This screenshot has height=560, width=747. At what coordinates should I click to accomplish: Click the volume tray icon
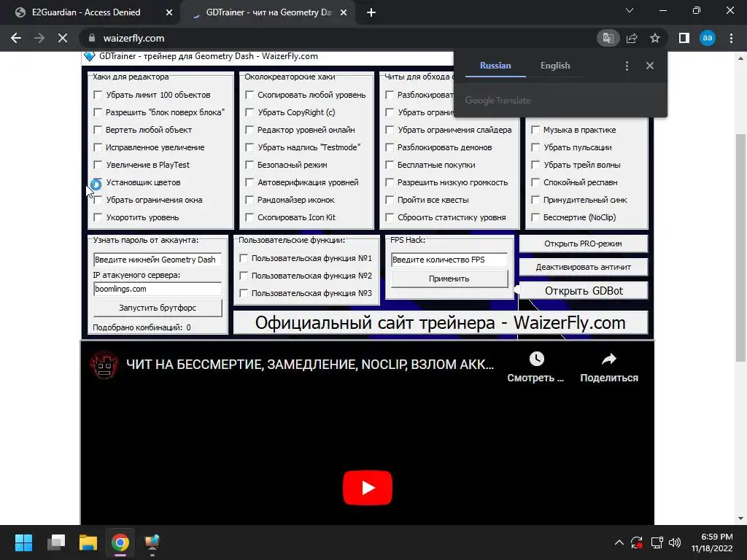tap(675, 542)
